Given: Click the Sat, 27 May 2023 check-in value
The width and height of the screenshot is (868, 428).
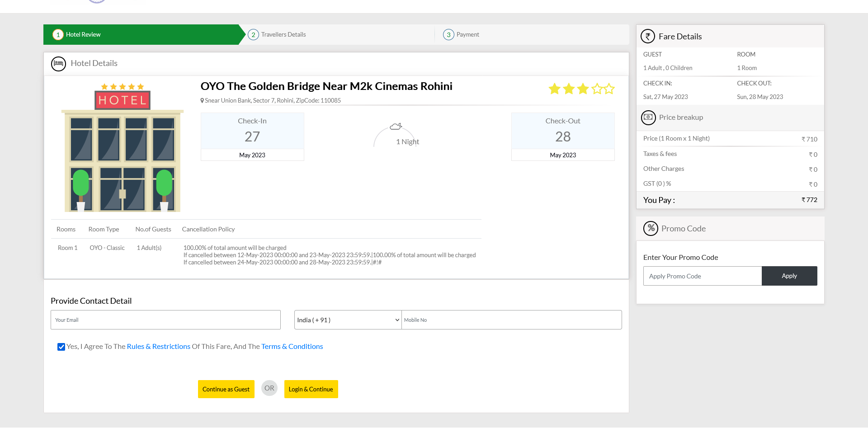Looking at the screenshot, I should tap(665, 97).
